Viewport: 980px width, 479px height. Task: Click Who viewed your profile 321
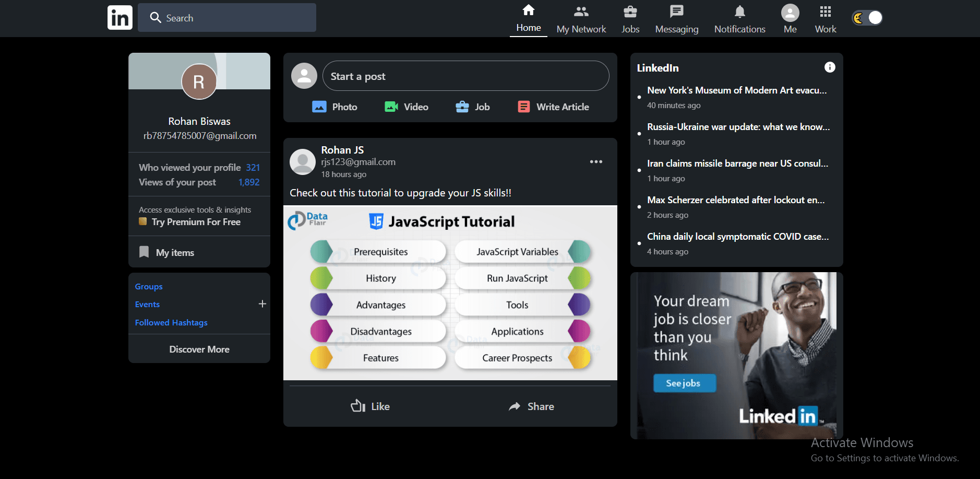199,168
